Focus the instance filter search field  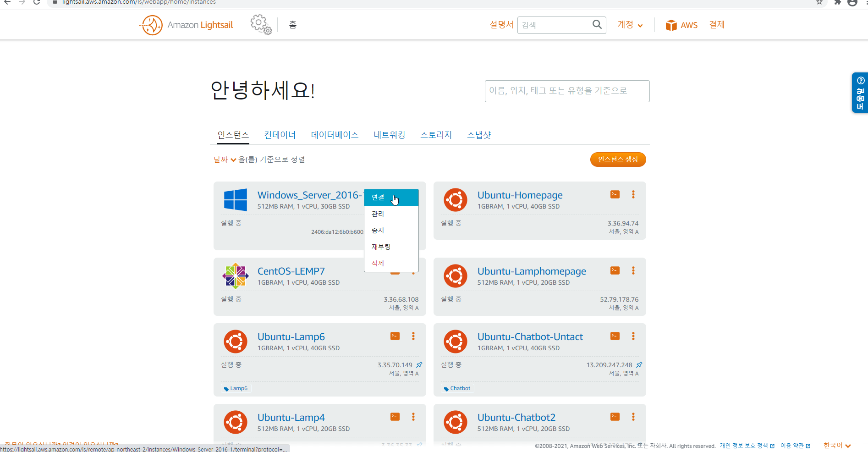point(567,91)
